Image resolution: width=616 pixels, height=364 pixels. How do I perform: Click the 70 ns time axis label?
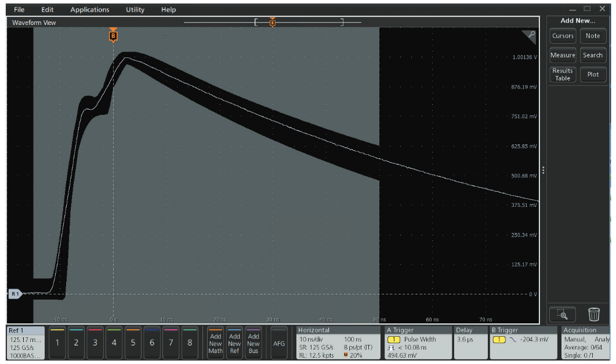pos(485,319)
